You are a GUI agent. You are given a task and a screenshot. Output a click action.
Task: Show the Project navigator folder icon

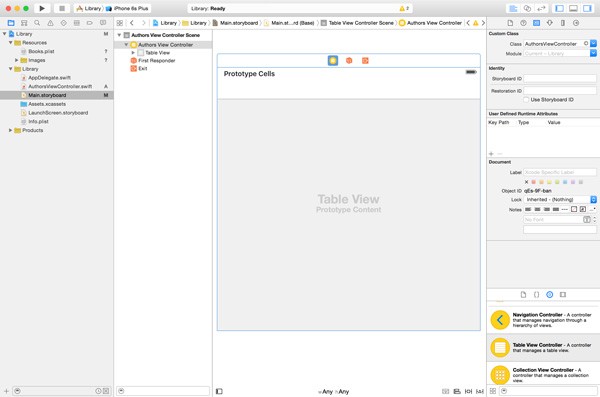pyautogui.click(x=11, y=23)
